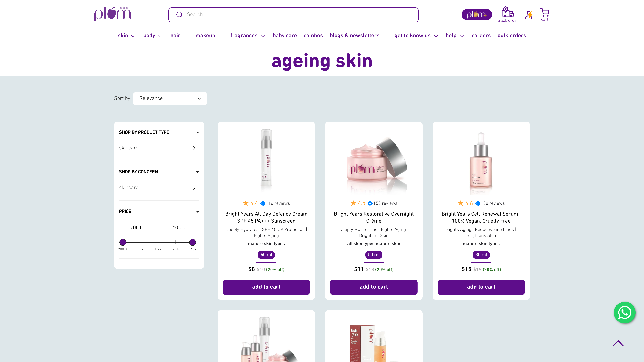Select 30 ml size for Cell Renewal Serum
644x362 pixels.
(x=481, y=255)
